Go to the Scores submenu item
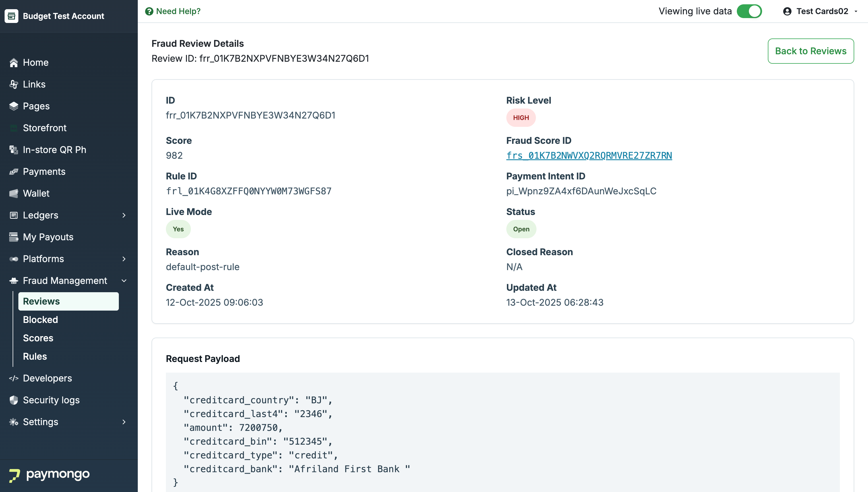 38,338
